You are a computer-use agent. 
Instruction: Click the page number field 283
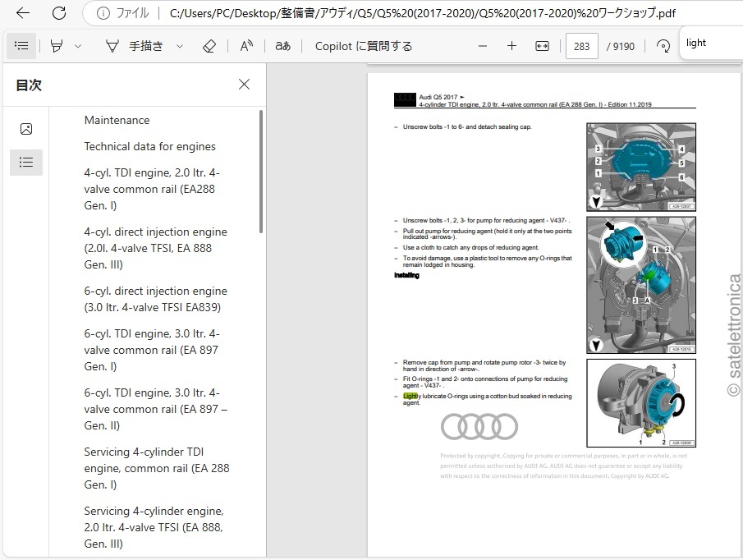click(x=581, y=46)
